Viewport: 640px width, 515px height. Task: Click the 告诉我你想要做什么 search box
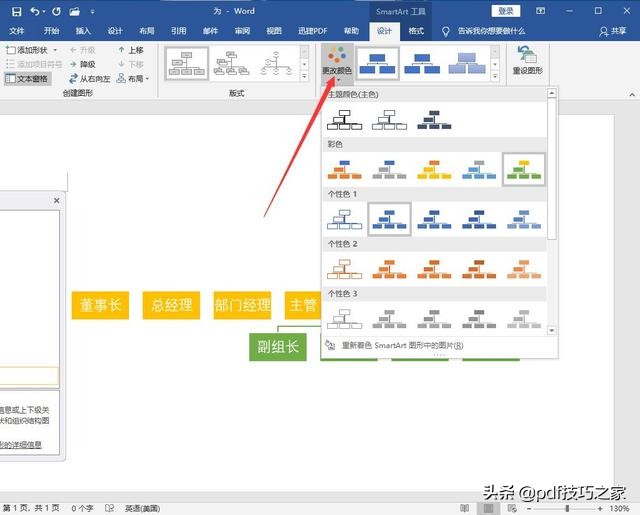point(491,31)
